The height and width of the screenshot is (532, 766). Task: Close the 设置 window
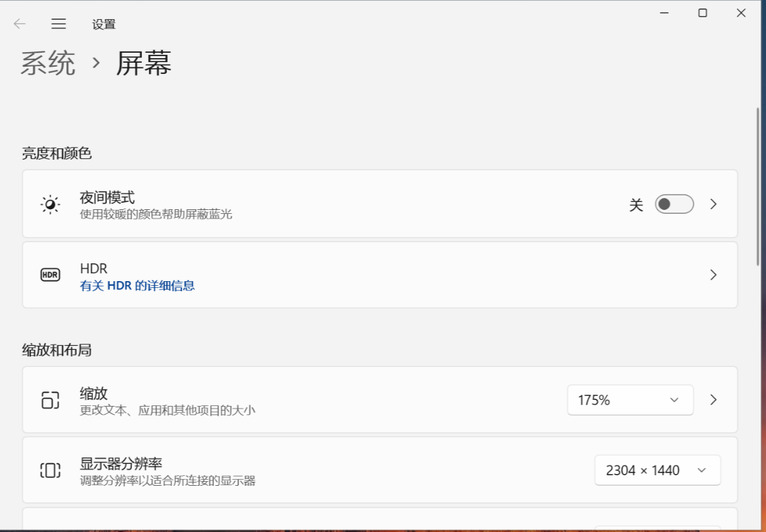741,13
